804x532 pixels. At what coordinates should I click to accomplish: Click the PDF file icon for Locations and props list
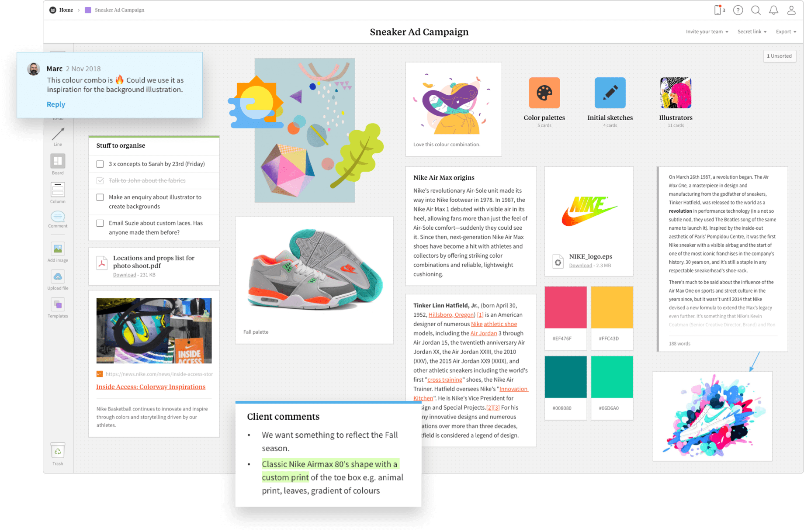point(102,263)
